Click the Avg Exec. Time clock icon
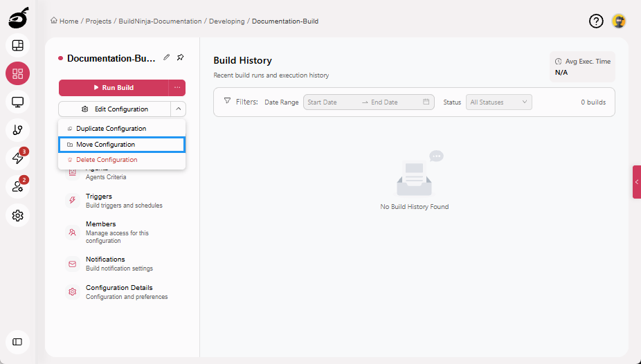 558,62
